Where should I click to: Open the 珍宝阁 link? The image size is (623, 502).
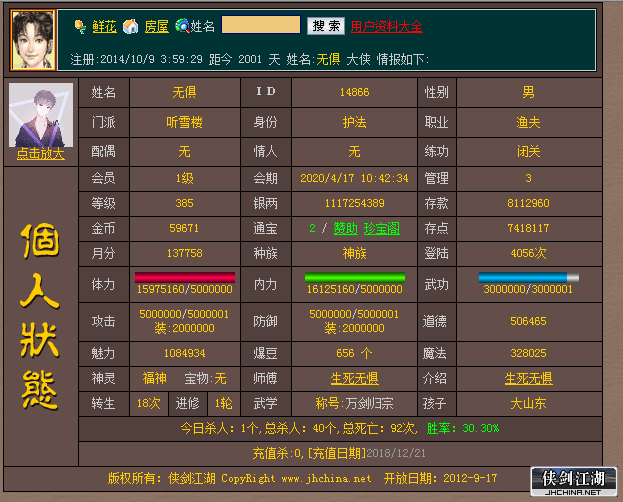coord(381,229)
